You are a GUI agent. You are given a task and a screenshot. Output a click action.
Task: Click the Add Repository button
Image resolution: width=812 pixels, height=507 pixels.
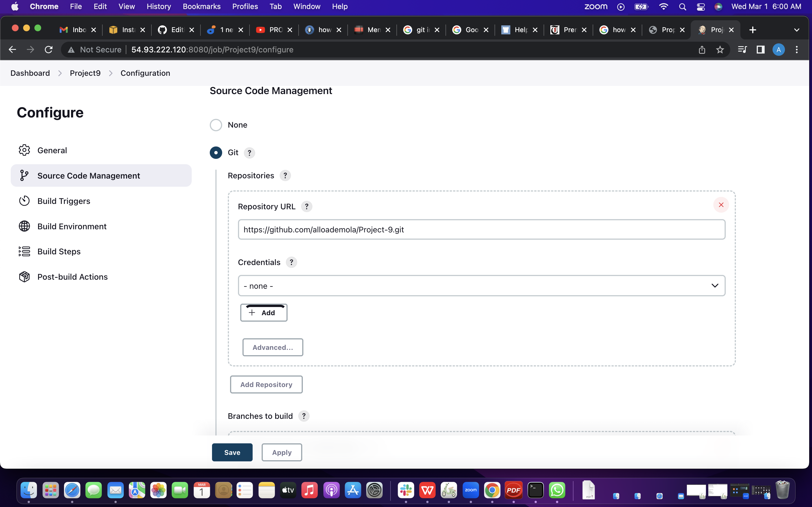(266, 384)
